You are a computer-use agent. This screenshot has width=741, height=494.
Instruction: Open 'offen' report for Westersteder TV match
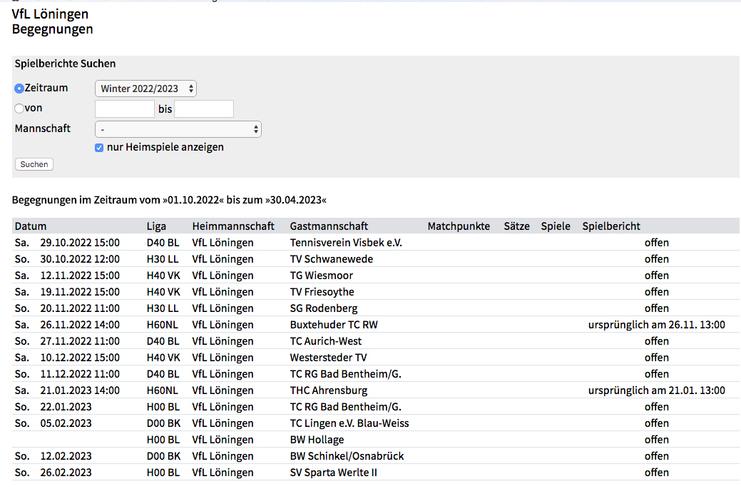point(656,357)
